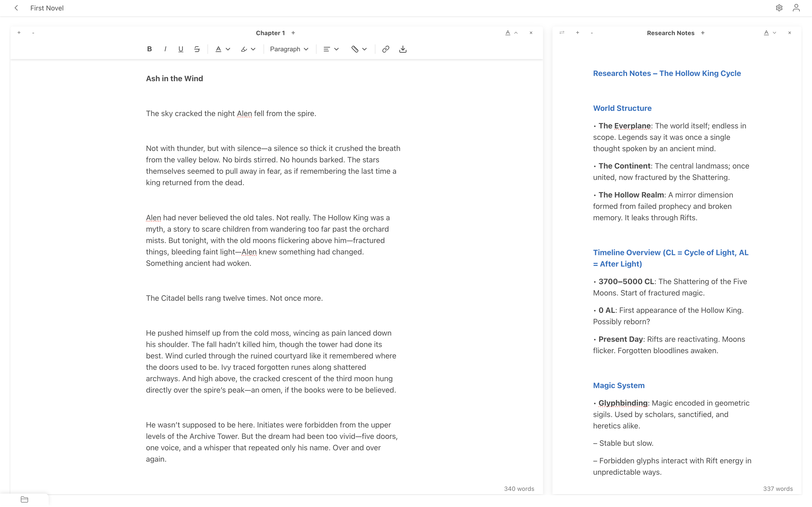Open the text color dropdown arrow
This screenshot has height=507, width=812.
pyautogui.click(x=228, y=49)
